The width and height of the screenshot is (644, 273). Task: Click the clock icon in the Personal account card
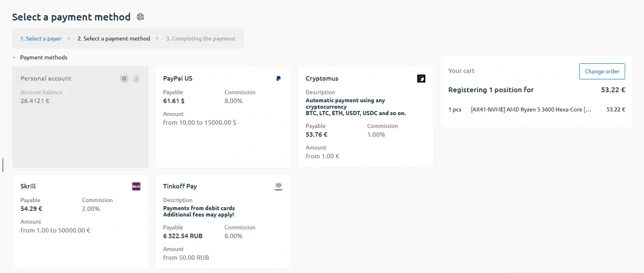[x=124, y=78]
